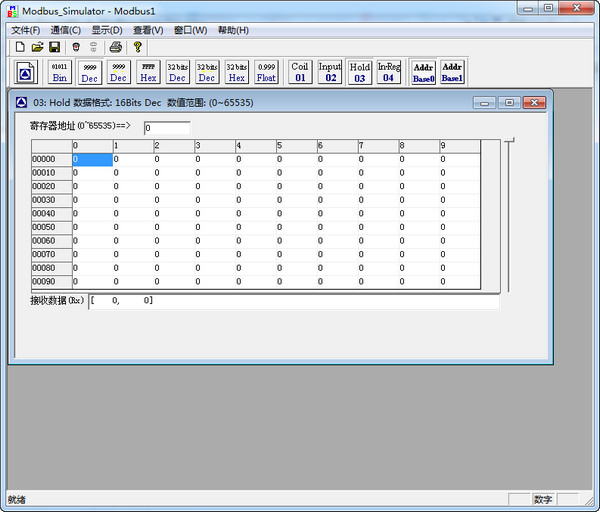600x512 pixels.
Task: Click the Print toolbar icon
Action: pos(116,47)
